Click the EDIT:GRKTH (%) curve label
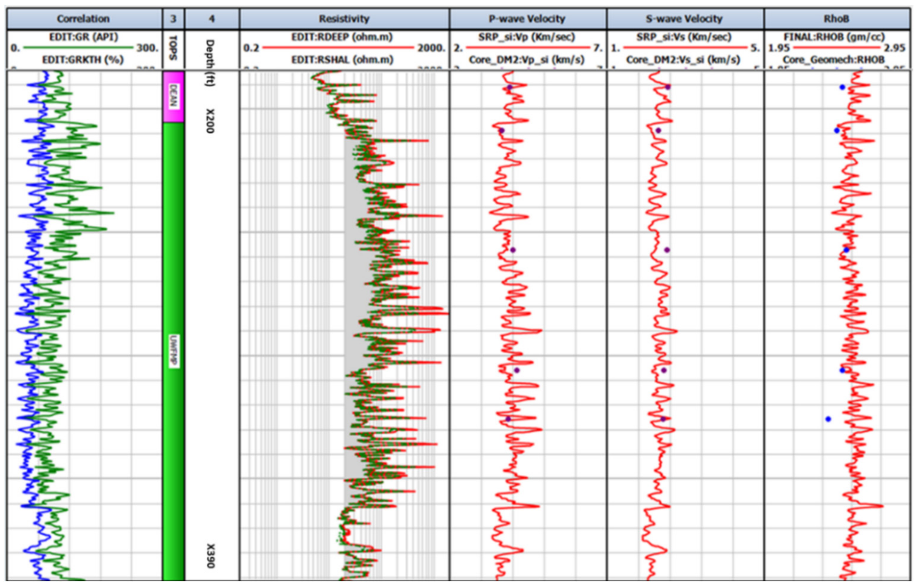Viewport: 919px width, 588px height. 83,60
